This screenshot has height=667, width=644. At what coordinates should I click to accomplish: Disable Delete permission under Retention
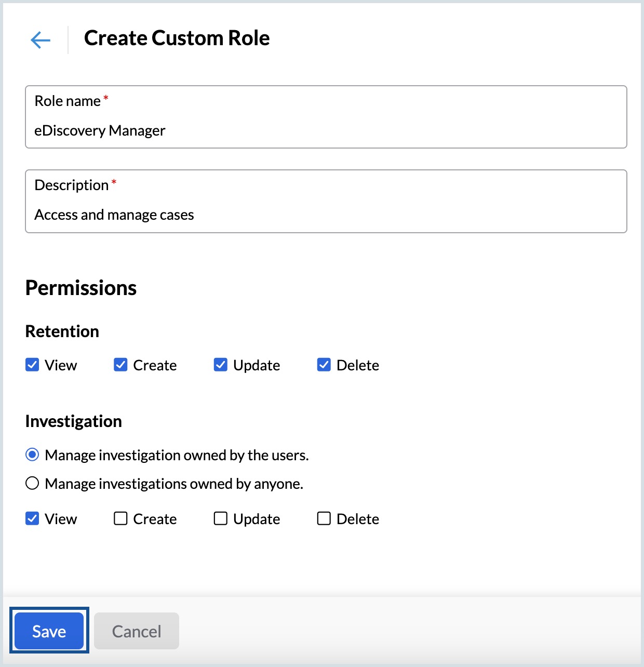tap(323, 365)
